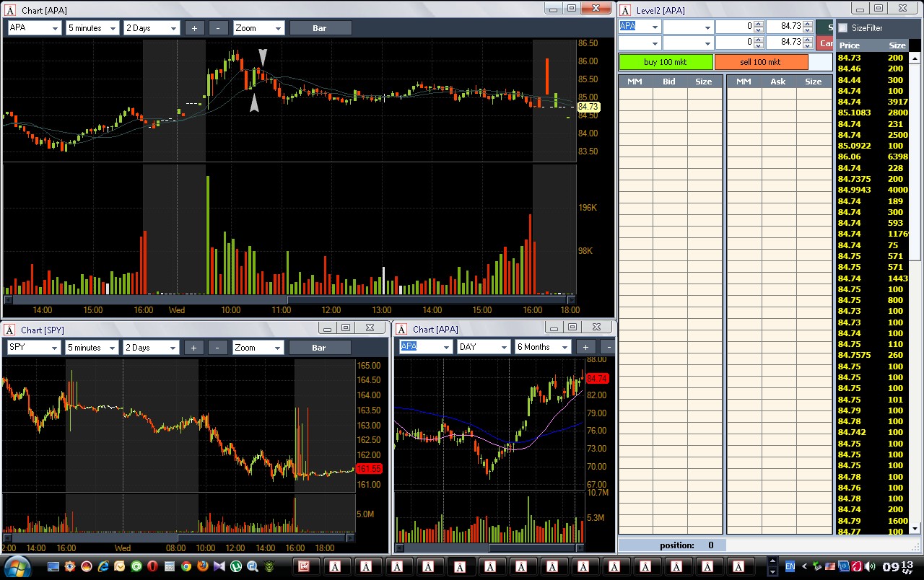
Task: Expand the 2 Days range dropdown on SPY chart
Action: coord(152,348)
